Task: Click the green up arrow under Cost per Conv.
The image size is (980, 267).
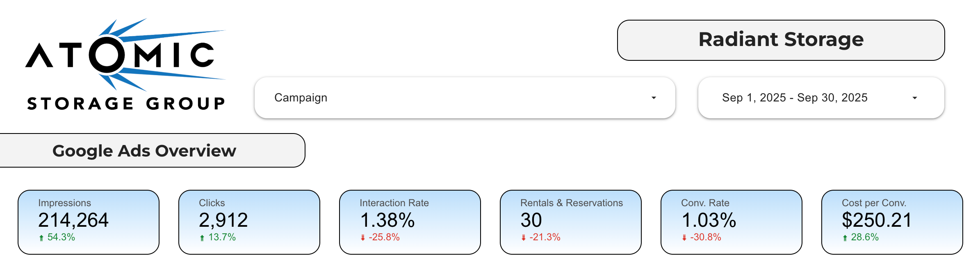Action: tap(845, 238)
